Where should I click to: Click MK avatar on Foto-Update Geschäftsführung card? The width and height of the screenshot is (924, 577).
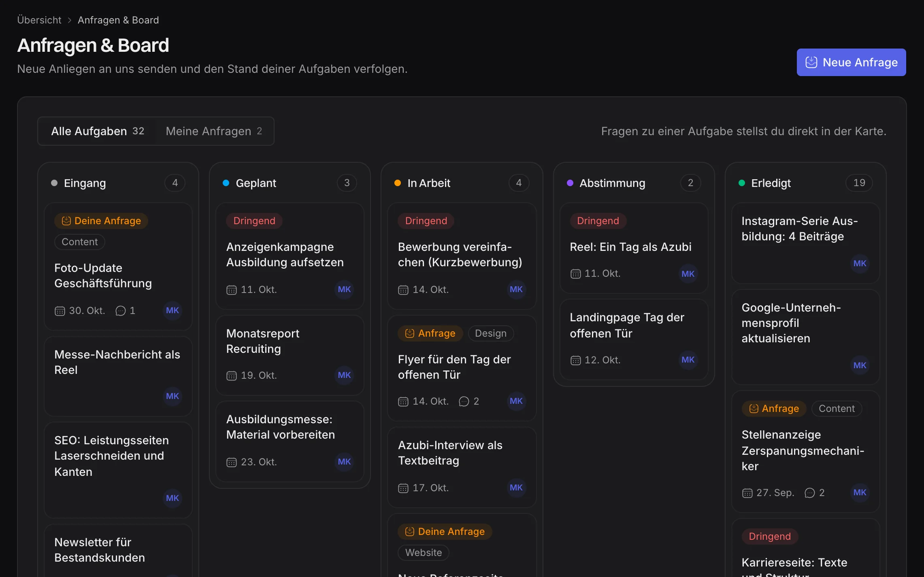[x=172, y=310]
